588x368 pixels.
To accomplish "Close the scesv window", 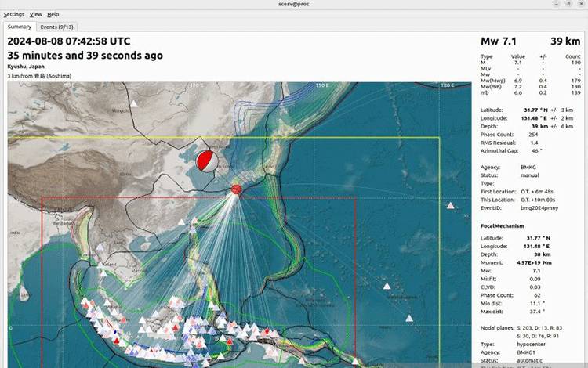I will click(581, 4).
